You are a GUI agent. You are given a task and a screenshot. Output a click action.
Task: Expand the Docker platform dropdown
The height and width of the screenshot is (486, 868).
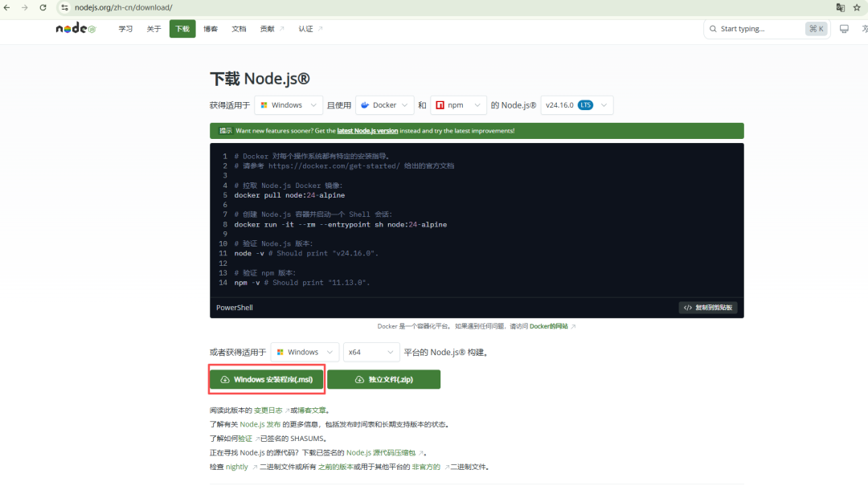point(385,105)
